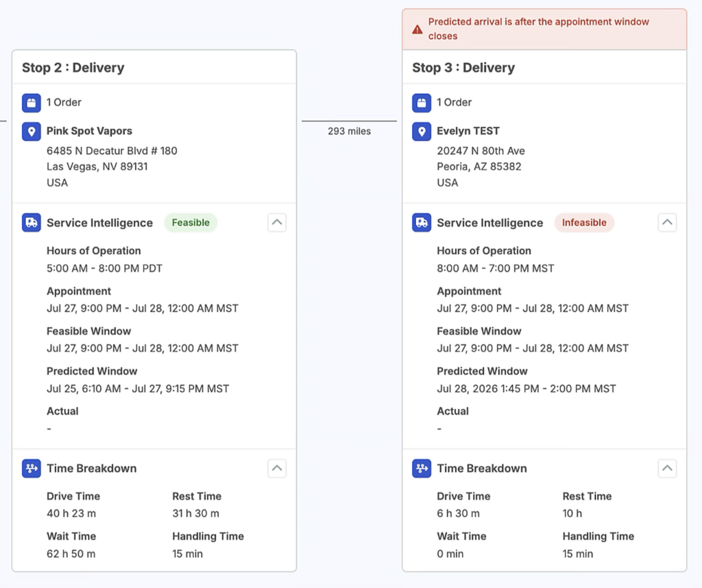This screenshot has height=588, width=702.
Task: Click the Drive Time value 40 h 23 m
Action: tap(71, 513)
